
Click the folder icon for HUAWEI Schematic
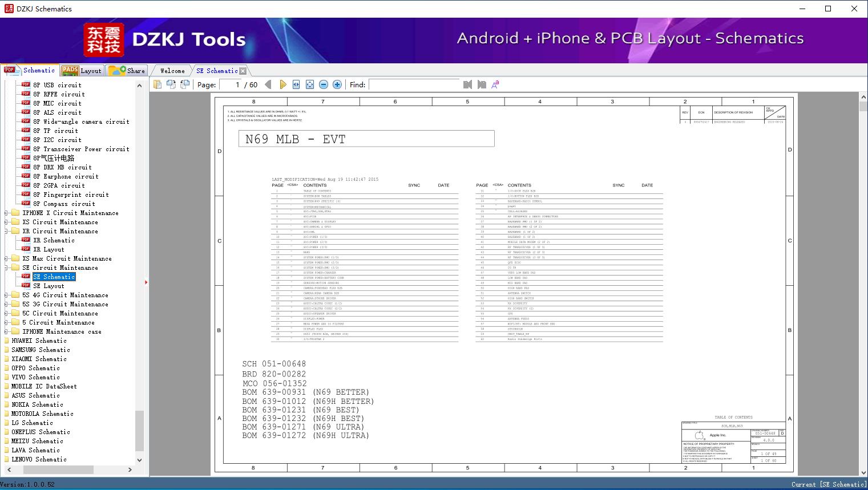6,341
